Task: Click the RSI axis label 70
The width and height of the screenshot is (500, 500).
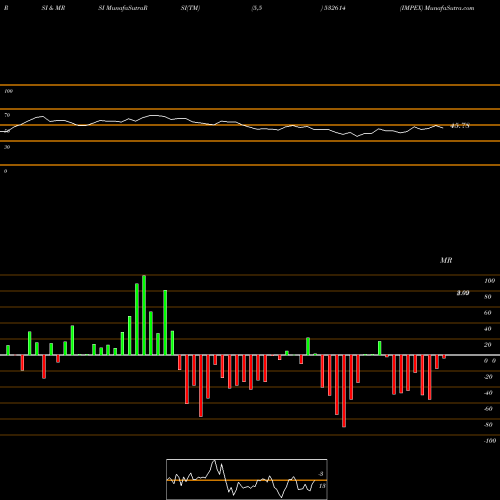Action: 7,115
